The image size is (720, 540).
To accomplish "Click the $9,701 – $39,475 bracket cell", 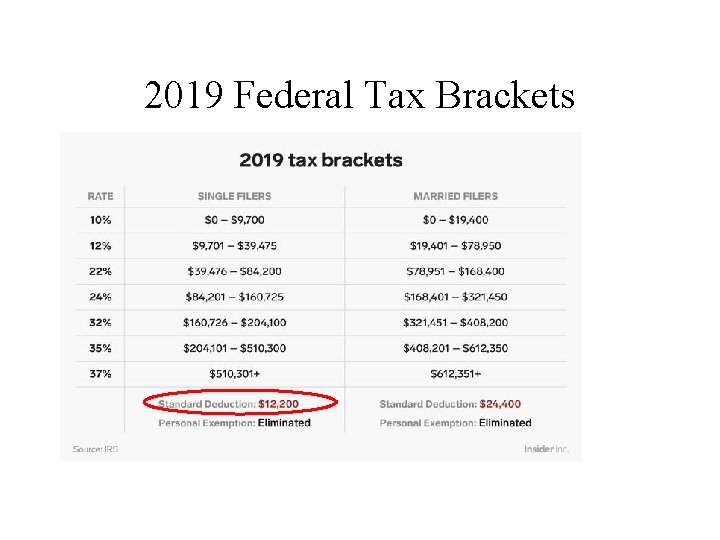I will click(234, 245).
